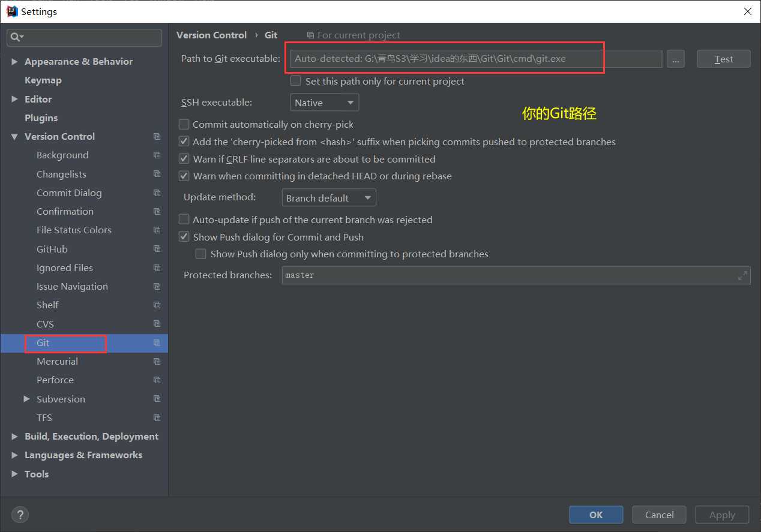Image resolution: width=761 pixels, height=532 pixels.
Task: Expand Build, Execution, Deployment section
Action: (x=15, y=437)
